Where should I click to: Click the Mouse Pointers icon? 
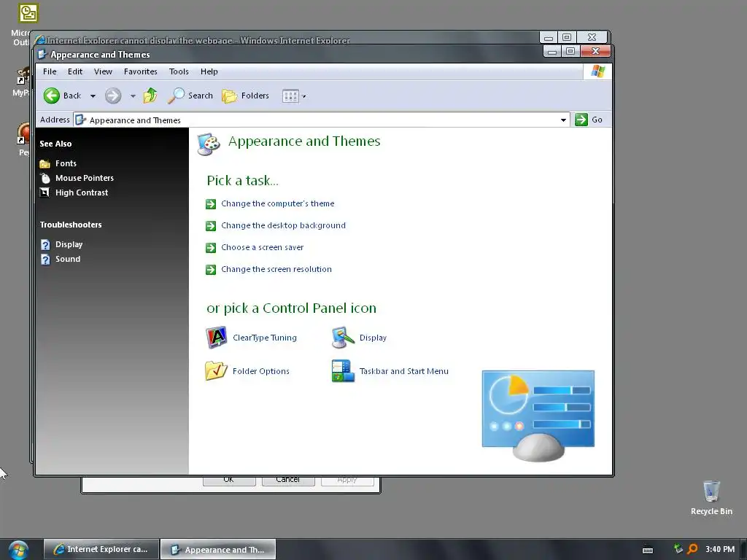tap(44, 178)
